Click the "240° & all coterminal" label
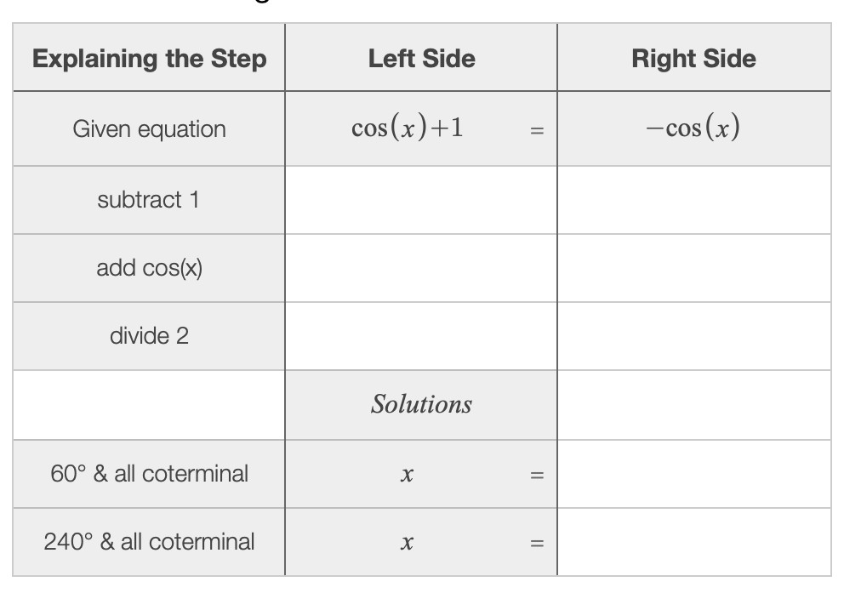The height and width of the screenshot is (616, 844). coord(149,542)
